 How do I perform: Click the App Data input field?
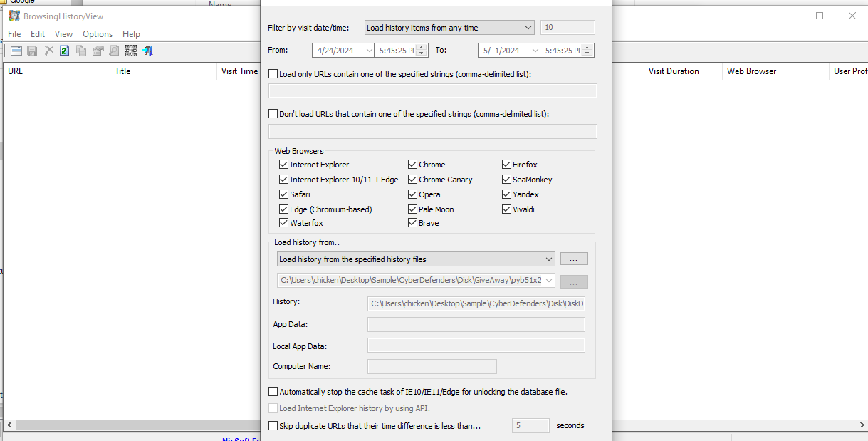tap(476, 324)
